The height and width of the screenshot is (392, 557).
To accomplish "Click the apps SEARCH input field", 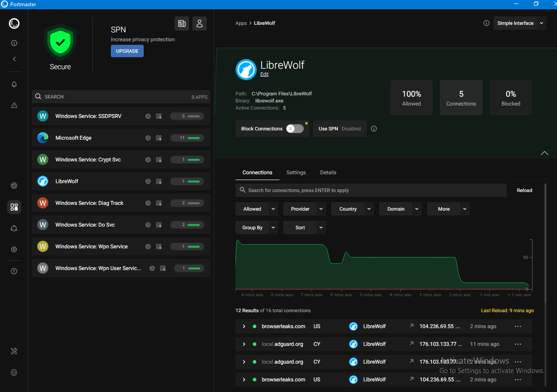I will [x=121, y=97].
